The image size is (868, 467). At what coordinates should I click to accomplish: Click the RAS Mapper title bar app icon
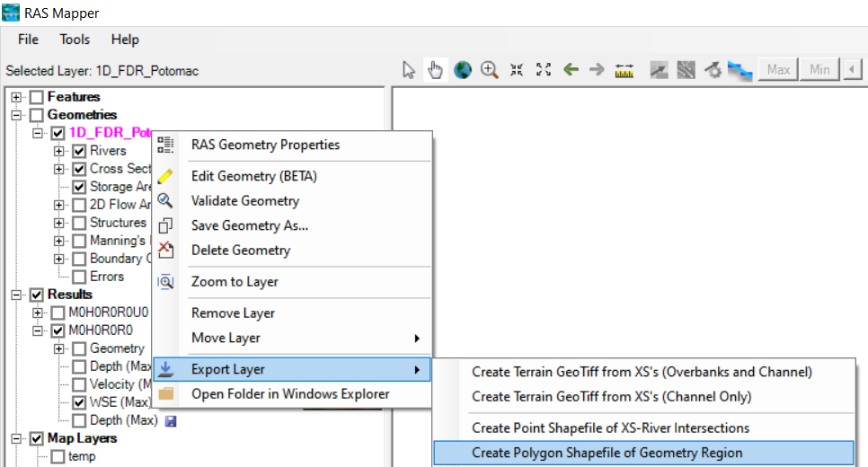pyautogui.click(x=11, y=13)
